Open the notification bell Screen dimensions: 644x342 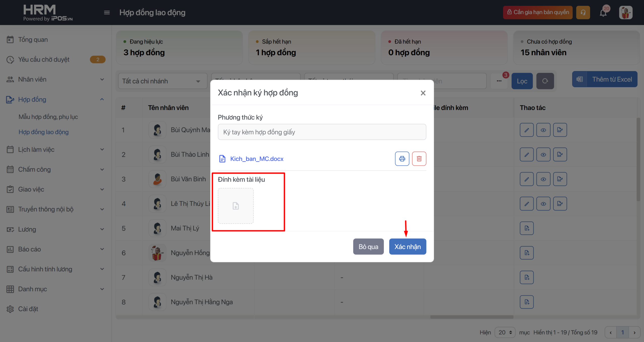603,13
